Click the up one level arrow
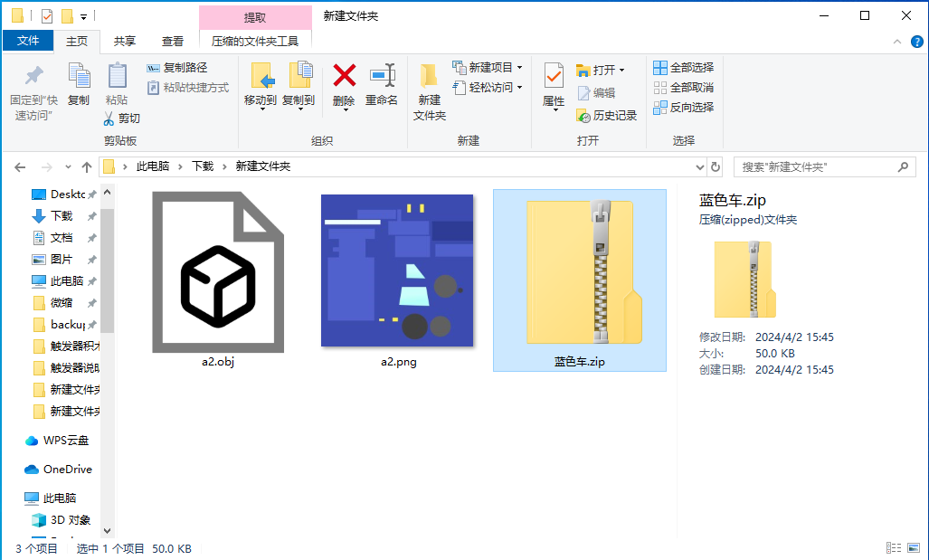 [x=87, y=167]
